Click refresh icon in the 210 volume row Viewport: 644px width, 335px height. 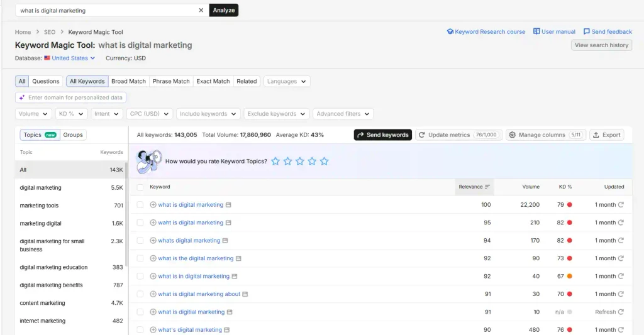621,222
